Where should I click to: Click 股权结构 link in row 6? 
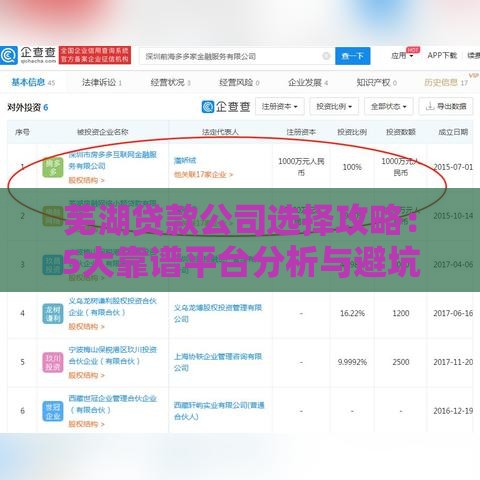tap(86, 424)
